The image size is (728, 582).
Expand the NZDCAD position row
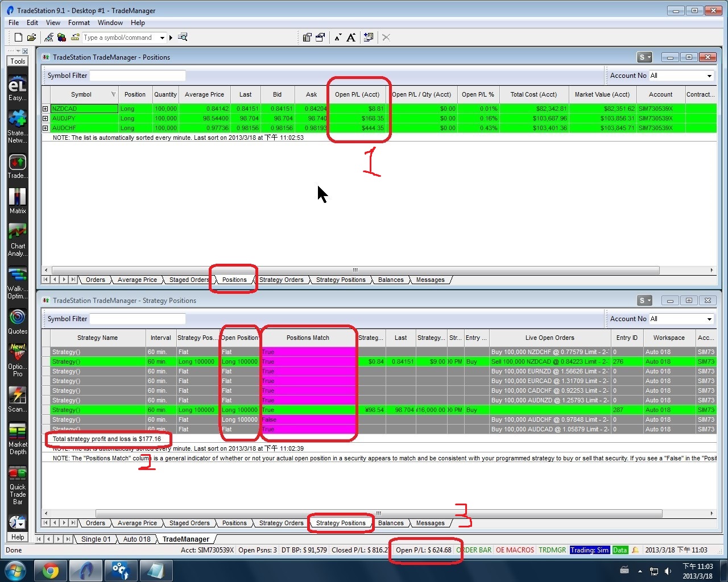tap(45, 109)
